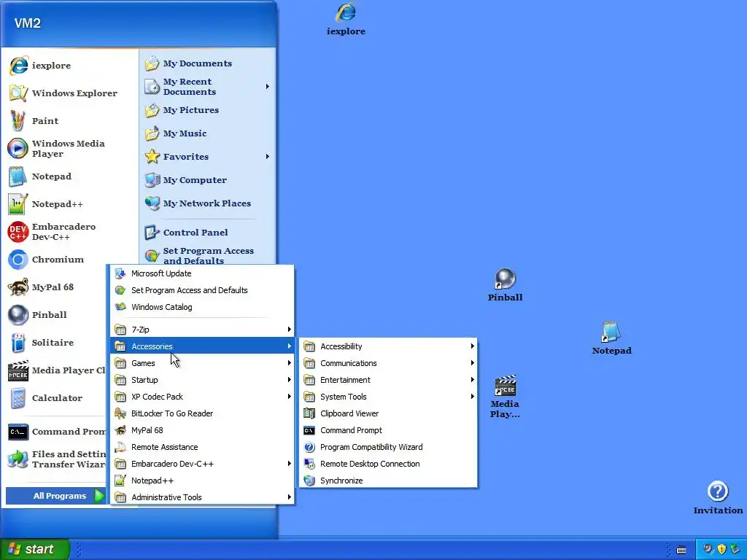Screen dimensions: 747x560
Task: Click the keyboard icon on taskbar
Action: coord(681,550)
